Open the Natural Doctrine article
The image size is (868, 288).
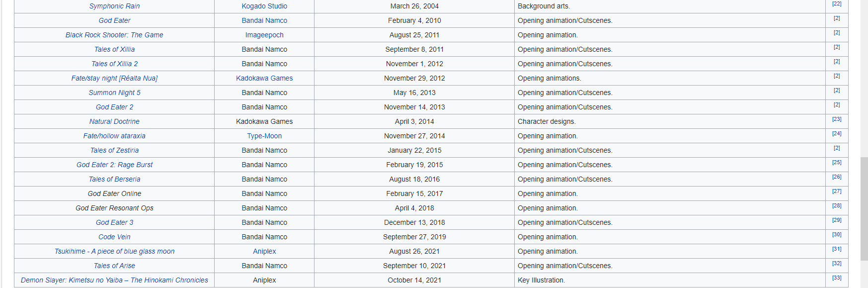114,121
